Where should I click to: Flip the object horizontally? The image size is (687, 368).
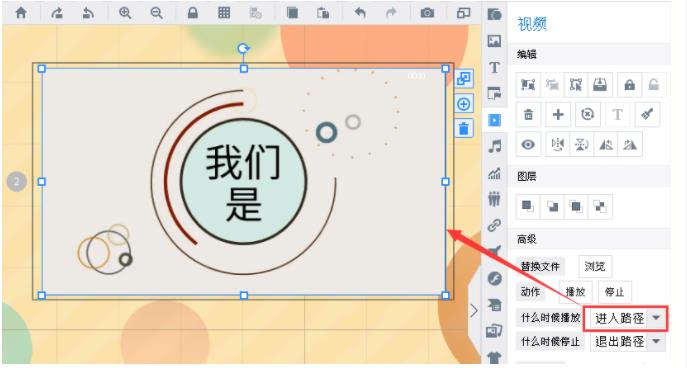pos(558,144)
